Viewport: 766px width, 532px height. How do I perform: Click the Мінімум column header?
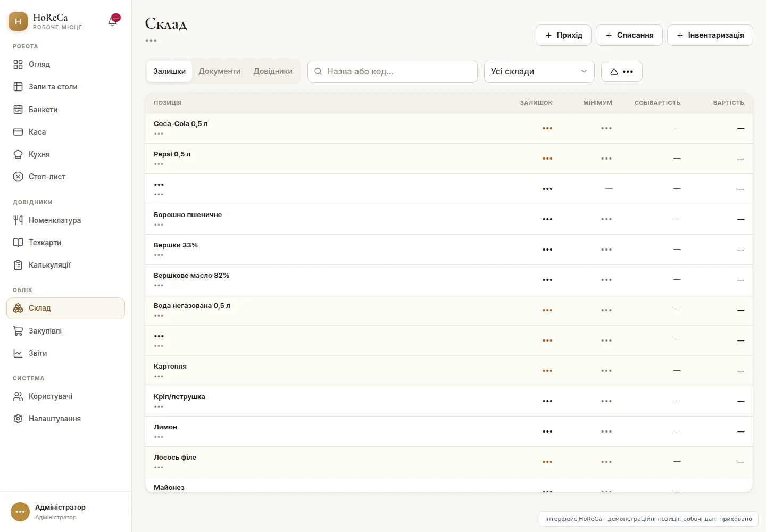coord(597,103)
